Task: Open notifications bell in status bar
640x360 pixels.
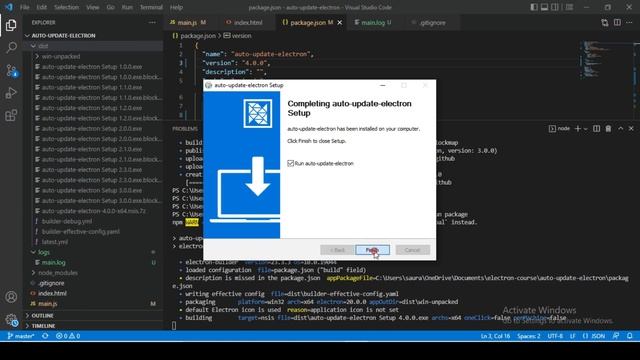Action: [x=629, y=336]
